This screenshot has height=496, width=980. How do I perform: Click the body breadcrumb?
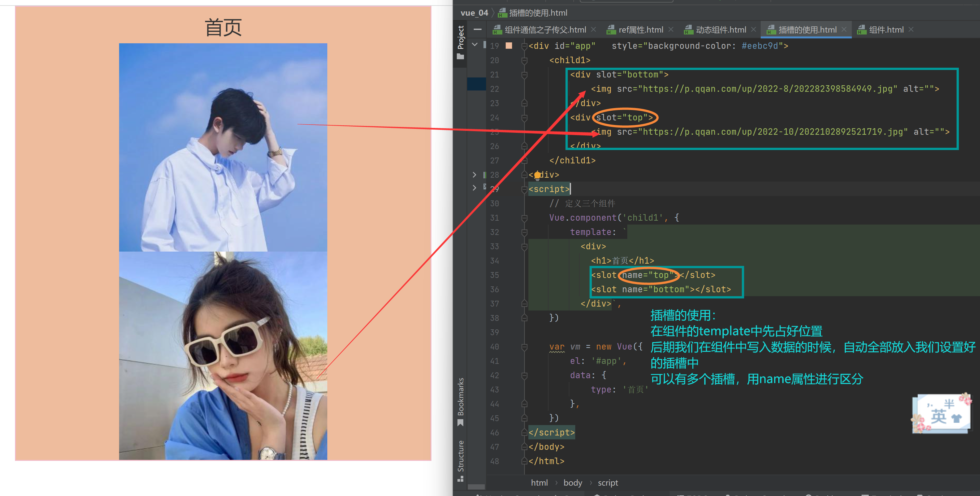coord(573,483)
